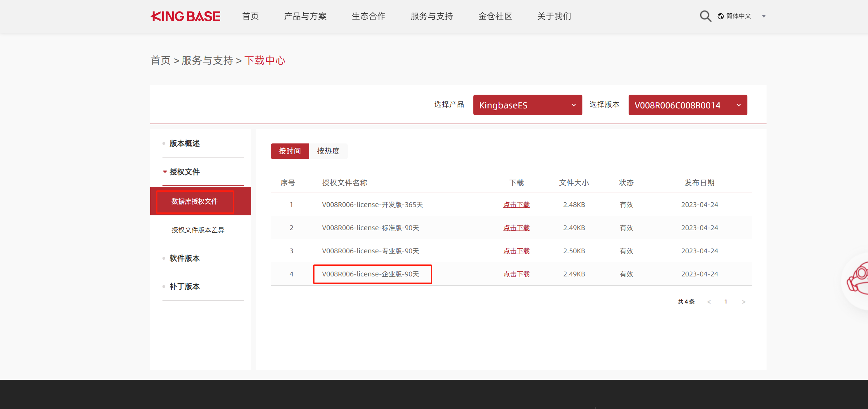Click the globe language icon
868x409 pixels.
(x=720, y=16)
